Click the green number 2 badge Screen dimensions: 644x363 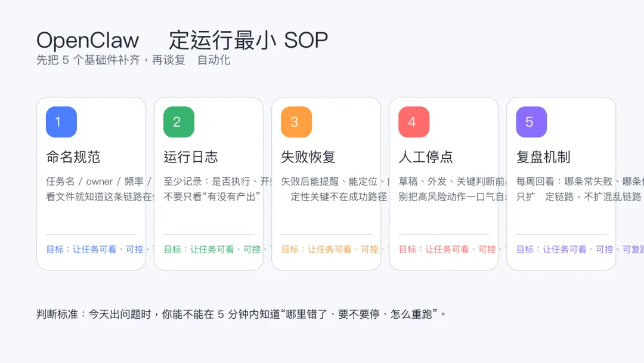pyautogui.click(x=179, y=122)
